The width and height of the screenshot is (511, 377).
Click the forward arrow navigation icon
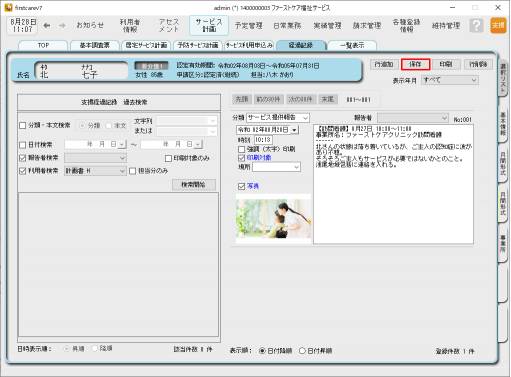coord(62,25)
